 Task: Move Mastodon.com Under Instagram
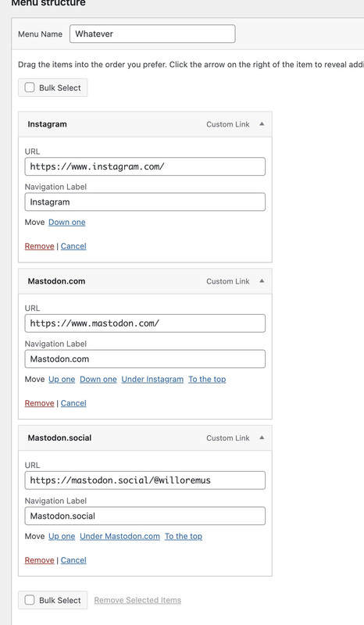pos(152,380)
